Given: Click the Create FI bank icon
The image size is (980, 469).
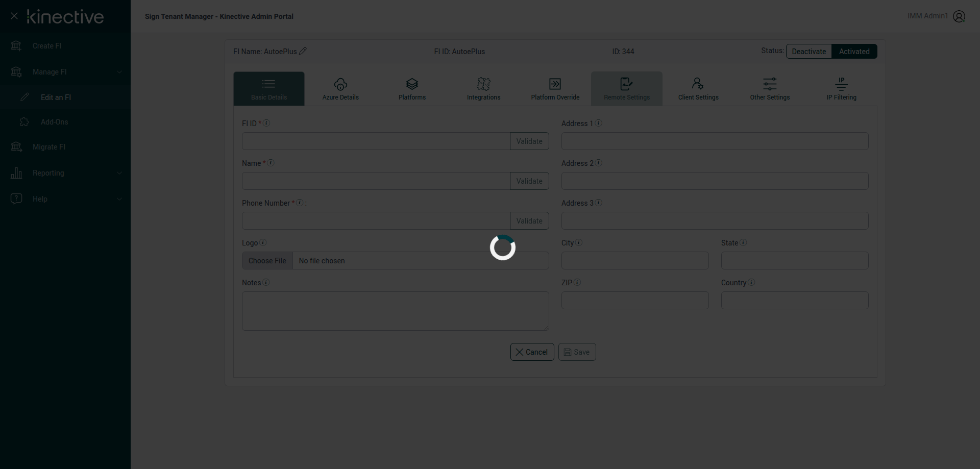Looking at the screenshot, I should click(x=16, y=46).
